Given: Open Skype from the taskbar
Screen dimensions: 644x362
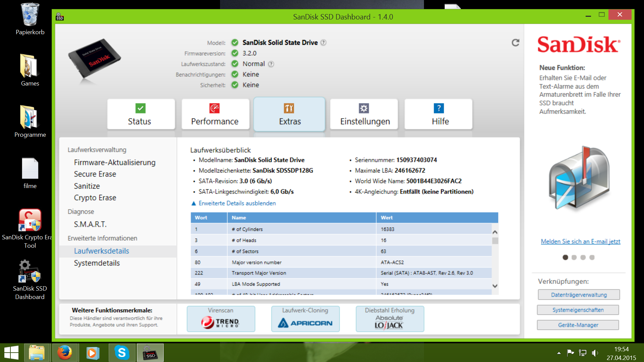Looking at the screenshot, I should click(122, 353).
